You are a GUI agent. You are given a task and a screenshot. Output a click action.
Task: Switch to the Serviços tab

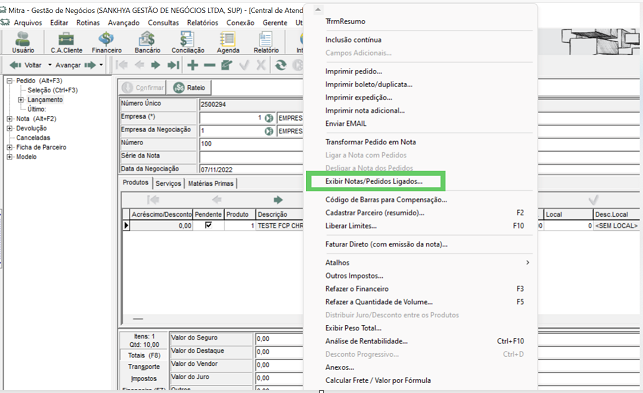click(x=168, y=183)
